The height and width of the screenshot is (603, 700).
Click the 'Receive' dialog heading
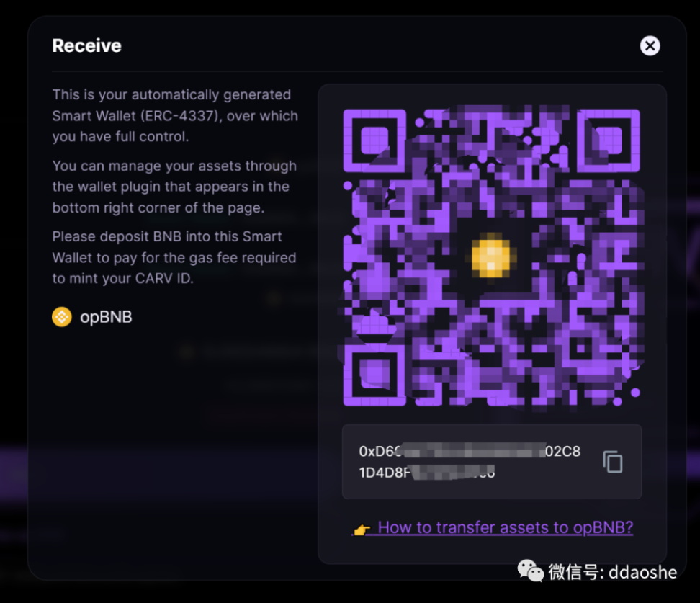(86, 45)
